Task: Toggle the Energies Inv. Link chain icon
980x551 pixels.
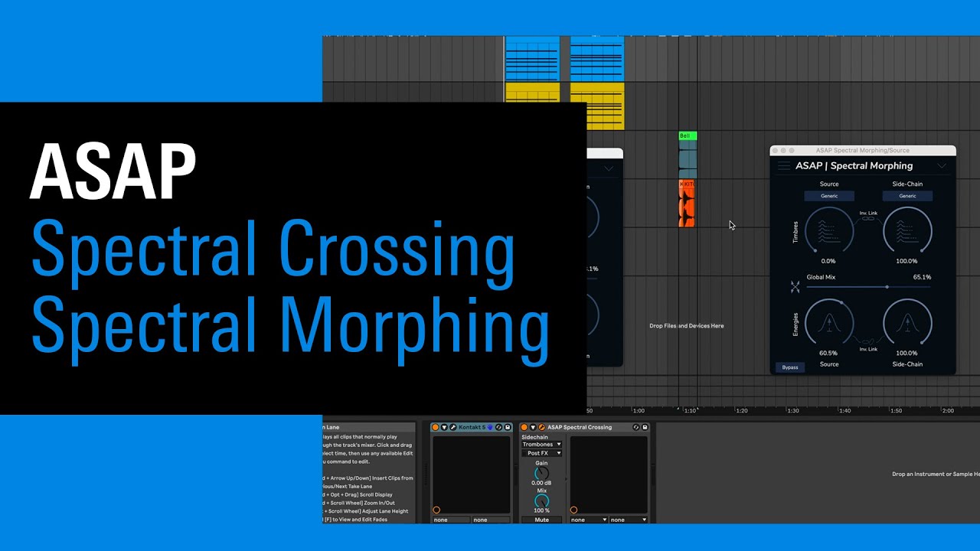Action: (x=868, y=342)
